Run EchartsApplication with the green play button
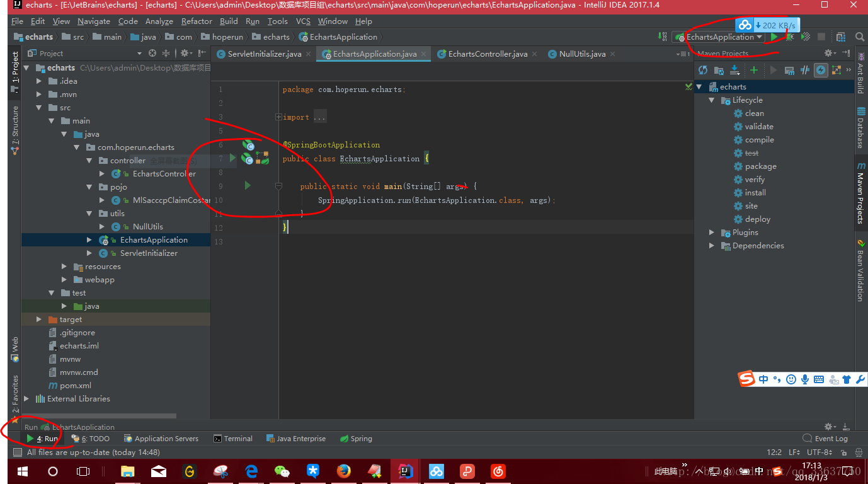This screenshot has width=868, height=484. (774, 37)
